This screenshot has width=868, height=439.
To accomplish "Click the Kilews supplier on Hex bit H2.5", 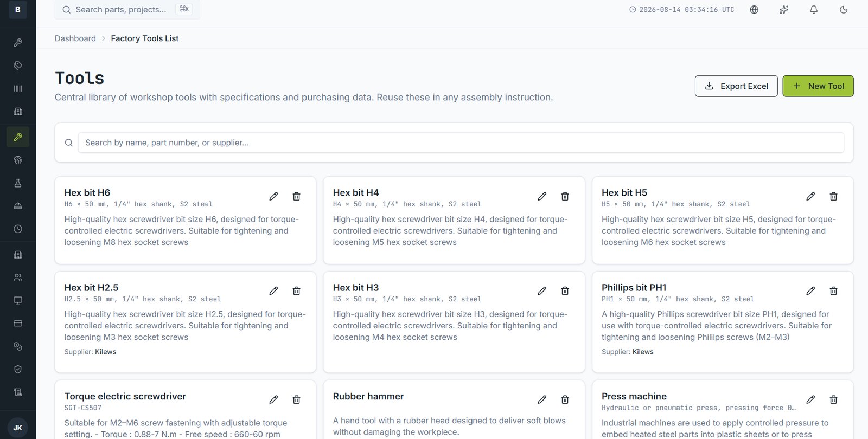I will click(x=106, y=352).
